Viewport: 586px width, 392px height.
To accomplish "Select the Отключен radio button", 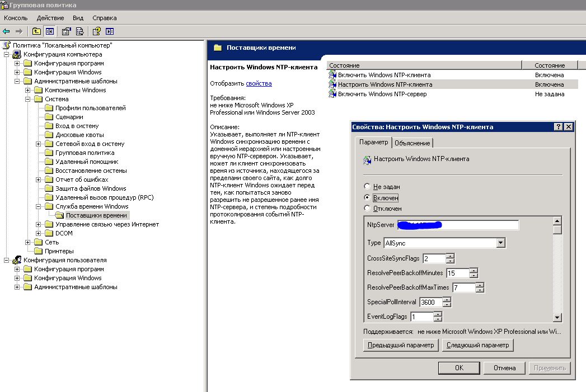I will coord(367,209).
